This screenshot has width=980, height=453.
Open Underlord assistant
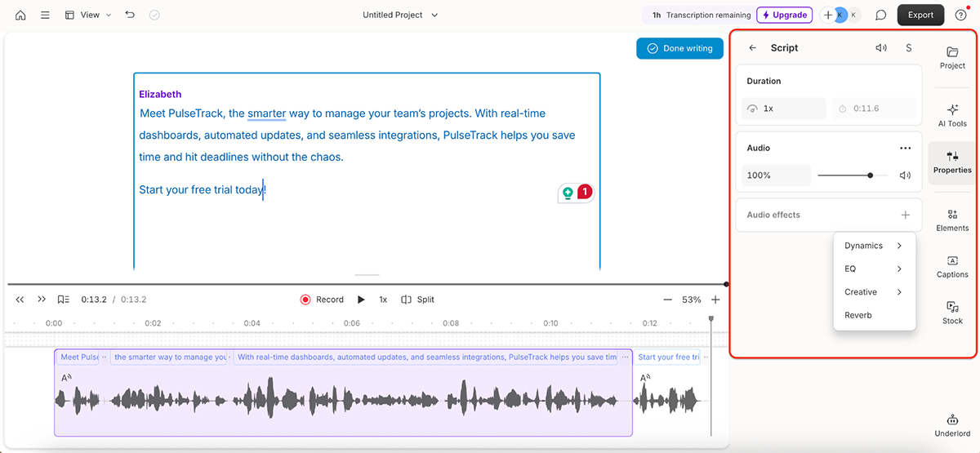[952, 425]
